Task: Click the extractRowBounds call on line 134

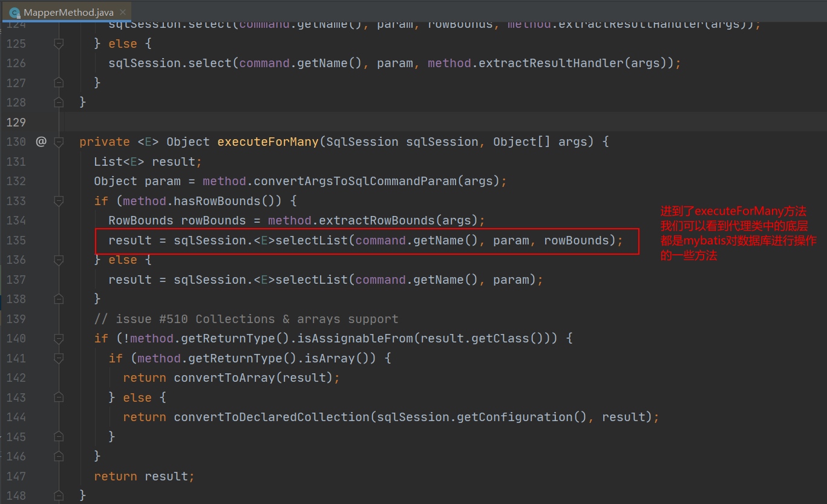Action: point(377,220)
